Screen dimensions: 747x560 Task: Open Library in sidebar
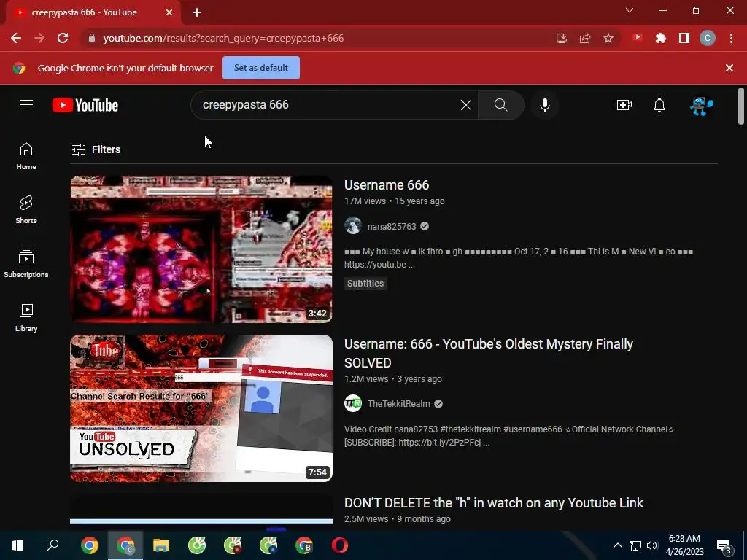point(26,318)
